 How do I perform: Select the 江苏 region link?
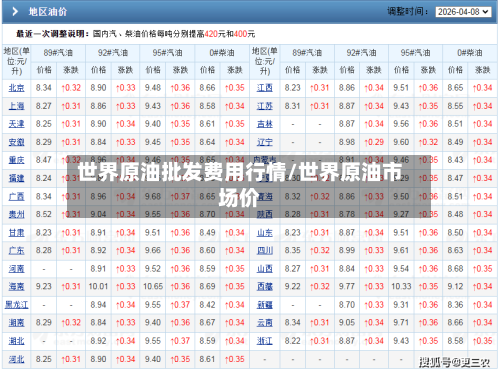click(265, 106)
